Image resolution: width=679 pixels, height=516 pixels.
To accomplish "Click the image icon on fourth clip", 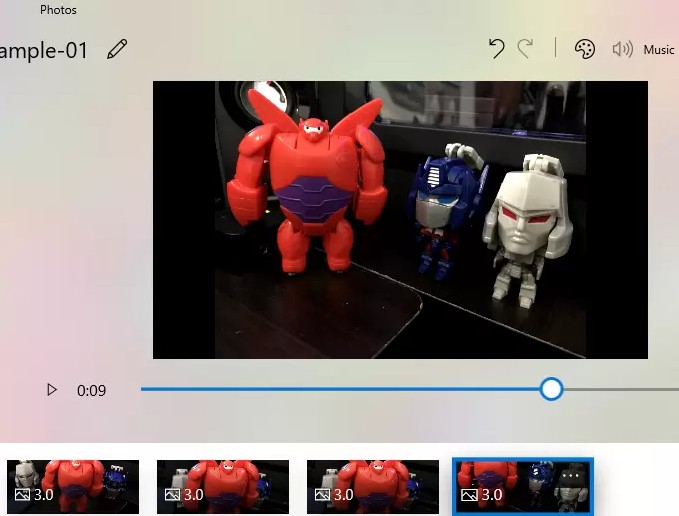I will [x=468, y=495].
